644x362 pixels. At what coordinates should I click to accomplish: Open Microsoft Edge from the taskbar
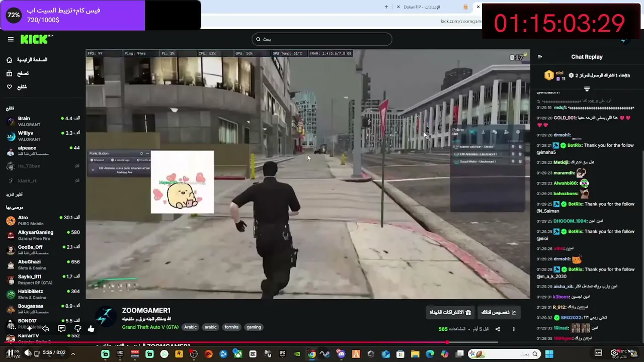430,354
